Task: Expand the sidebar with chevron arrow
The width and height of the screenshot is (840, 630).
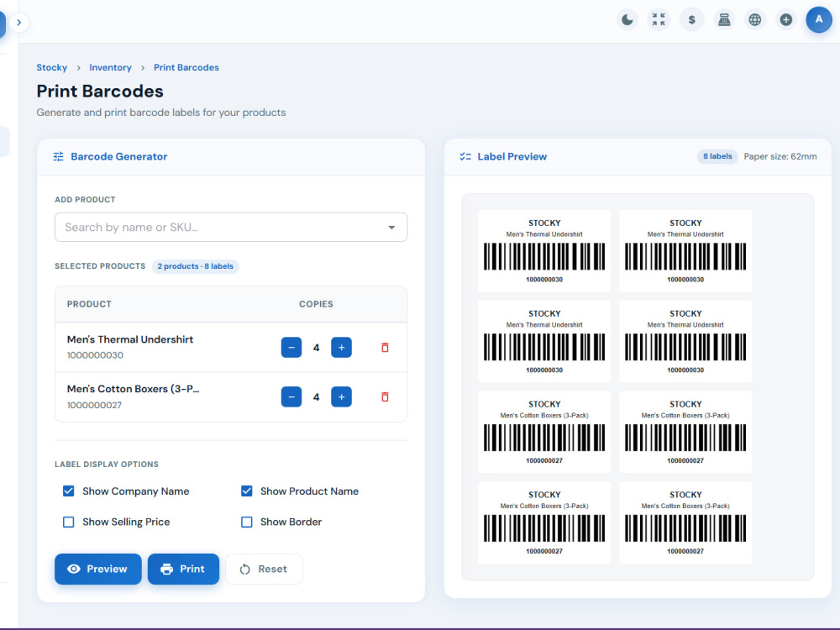Action: pyautogui.click(x=18, y=23)
